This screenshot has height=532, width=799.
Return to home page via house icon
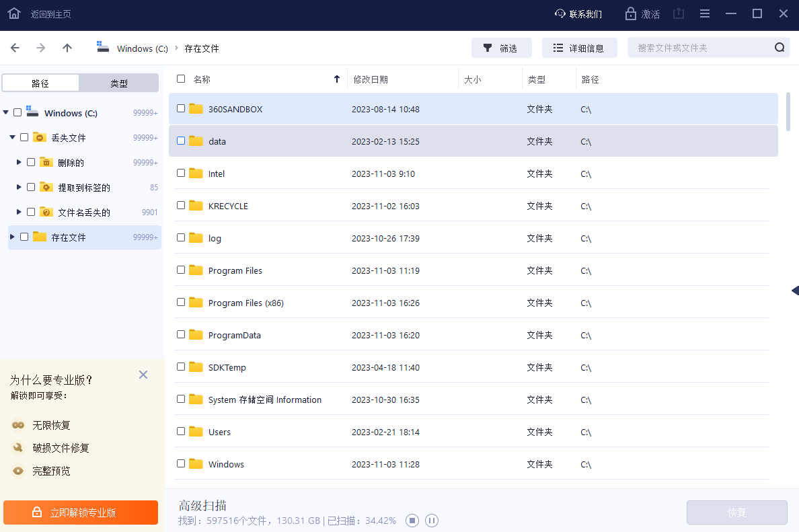click(x=13, y=13)
